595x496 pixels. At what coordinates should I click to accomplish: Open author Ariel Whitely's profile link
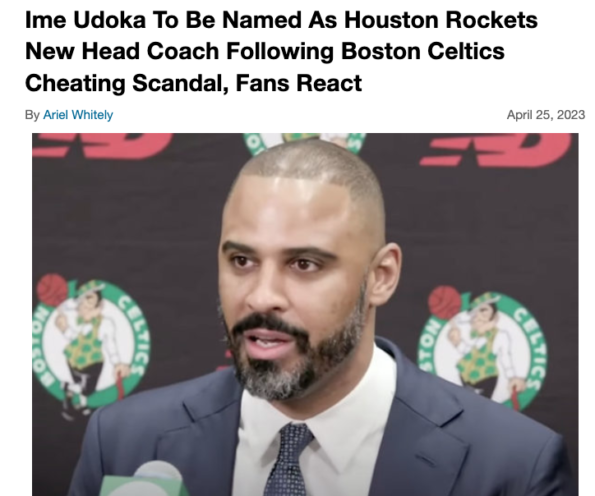pyautogui.click(x=78, y=115)
